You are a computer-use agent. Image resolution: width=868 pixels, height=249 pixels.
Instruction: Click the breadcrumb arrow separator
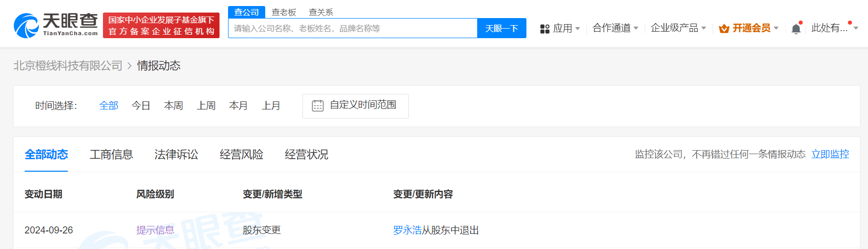click(130, 66)
